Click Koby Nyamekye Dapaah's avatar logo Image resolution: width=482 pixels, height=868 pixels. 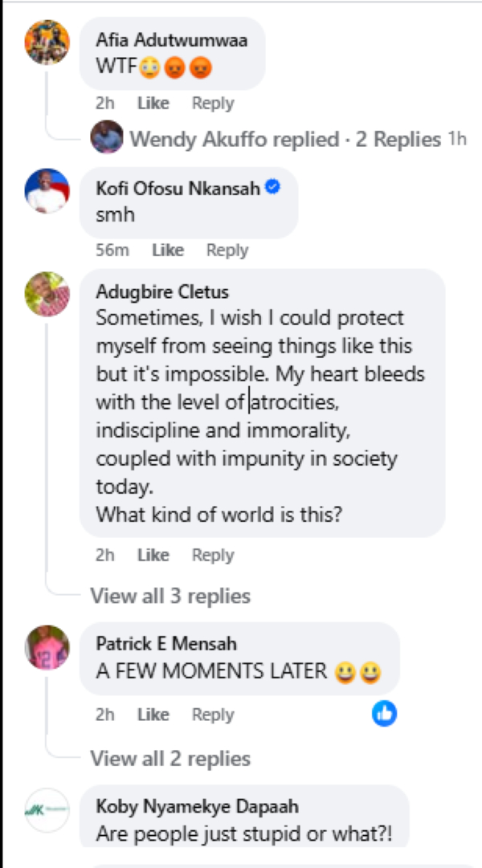pos(47,810)
